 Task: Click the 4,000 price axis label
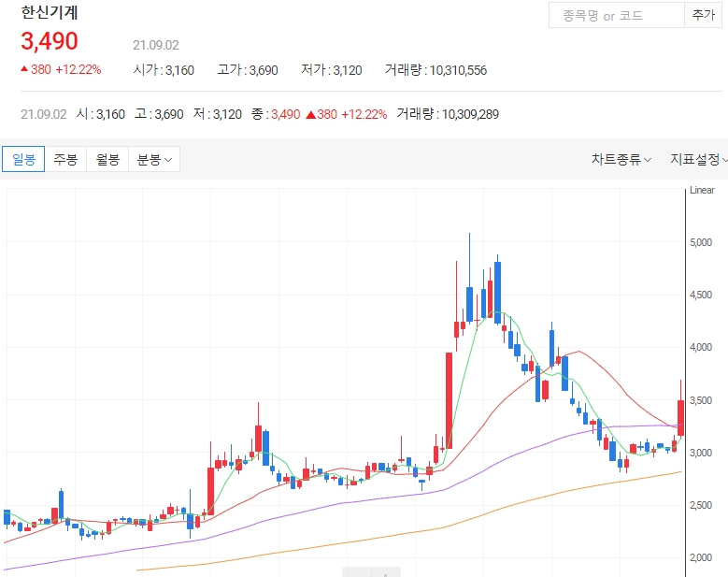(701, 347)
